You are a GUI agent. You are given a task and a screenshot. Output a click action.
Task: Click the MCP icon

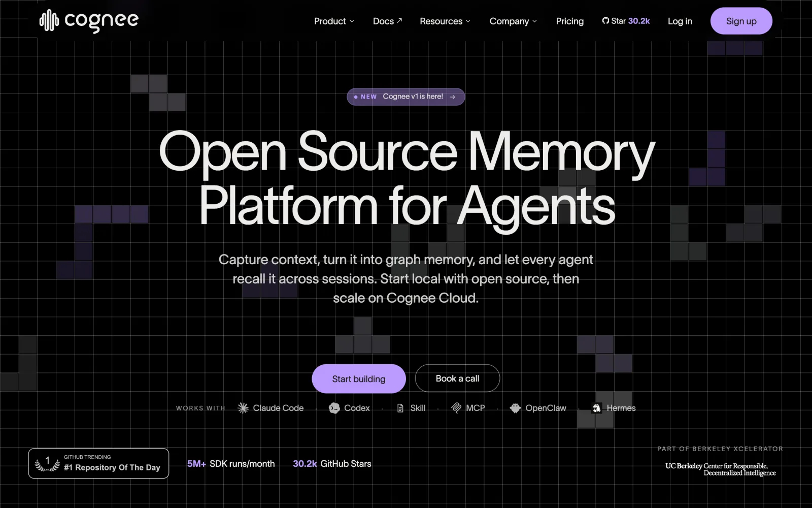[456, 408]
